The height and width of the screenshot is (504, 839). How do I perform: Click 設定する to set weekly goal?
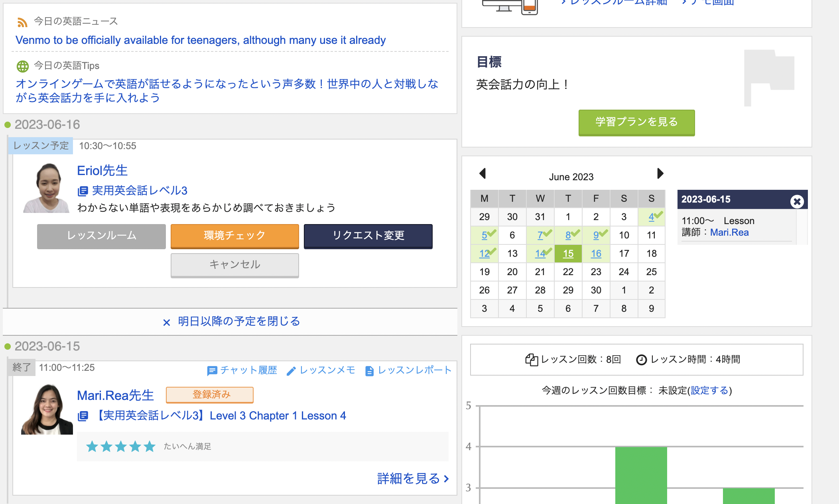click(709, 390)
